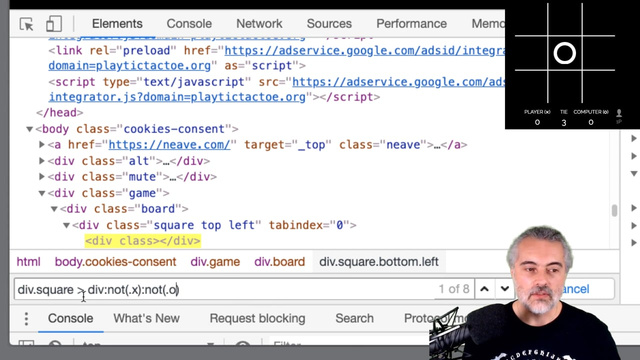Go to previous search result arrow
The width and height of the screenshot is (640, 360).
pos(484,289)
